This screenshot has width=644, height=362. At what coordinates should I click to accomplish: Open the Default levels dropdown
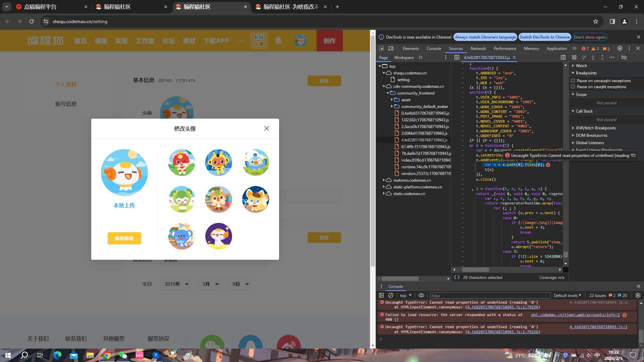(567, 295)
